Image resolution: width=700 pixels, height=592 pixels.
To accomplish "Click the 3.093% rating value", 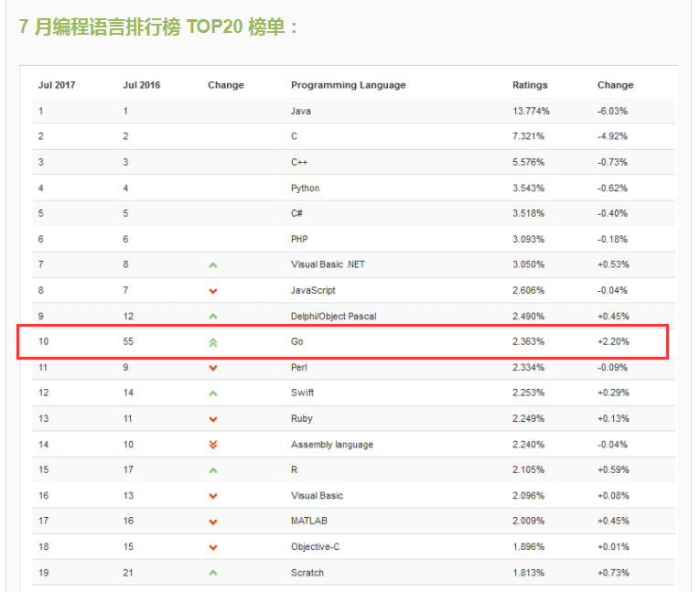I will click(528, 239).
